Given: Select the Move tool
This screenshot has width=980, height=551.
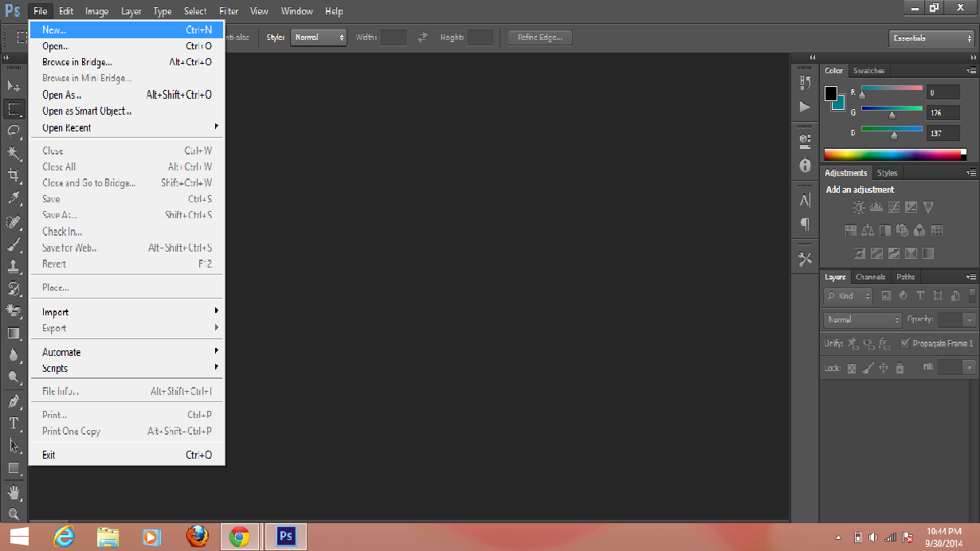Looking at the screenshot, I should [x=14, y=86].
